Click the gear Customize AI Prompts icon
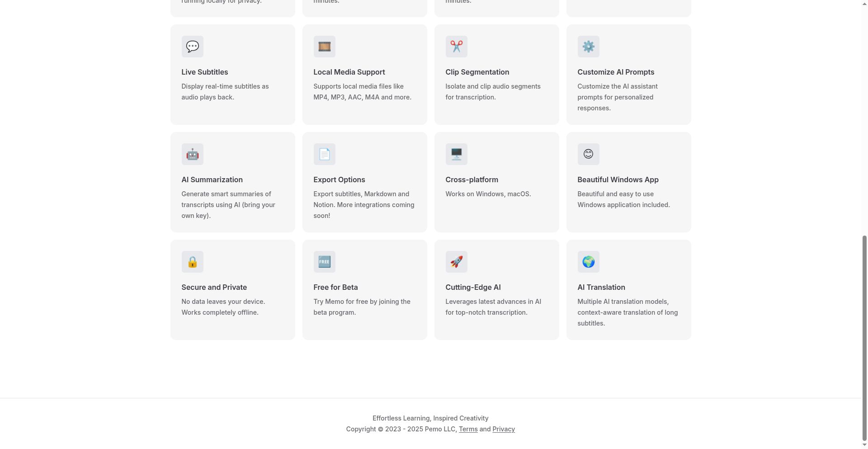Screen dimensions: 868x449 (588, 47)
